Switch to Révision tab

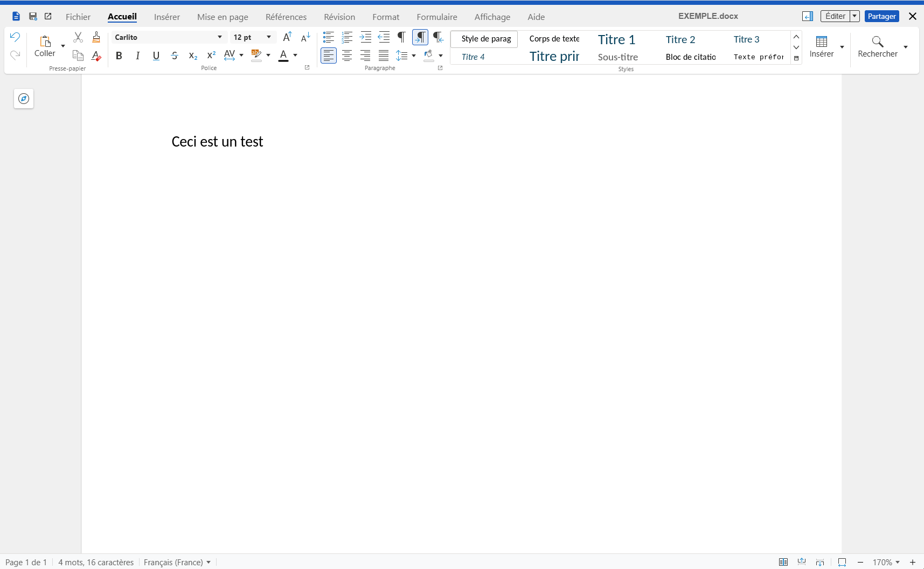(x=339, y=17)
